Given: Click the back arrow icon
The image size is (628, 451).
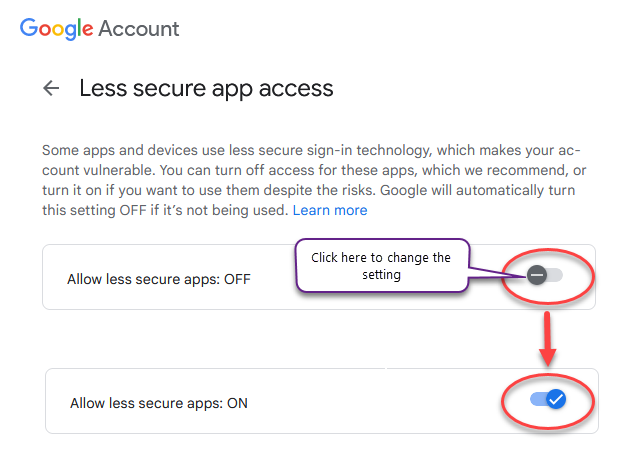Looking at the screenshot, I should tap(51, 89).
